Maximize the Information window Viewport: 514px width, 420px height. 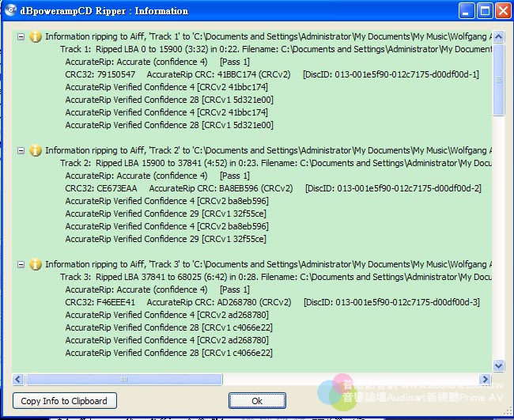click(x=485, y=11)
